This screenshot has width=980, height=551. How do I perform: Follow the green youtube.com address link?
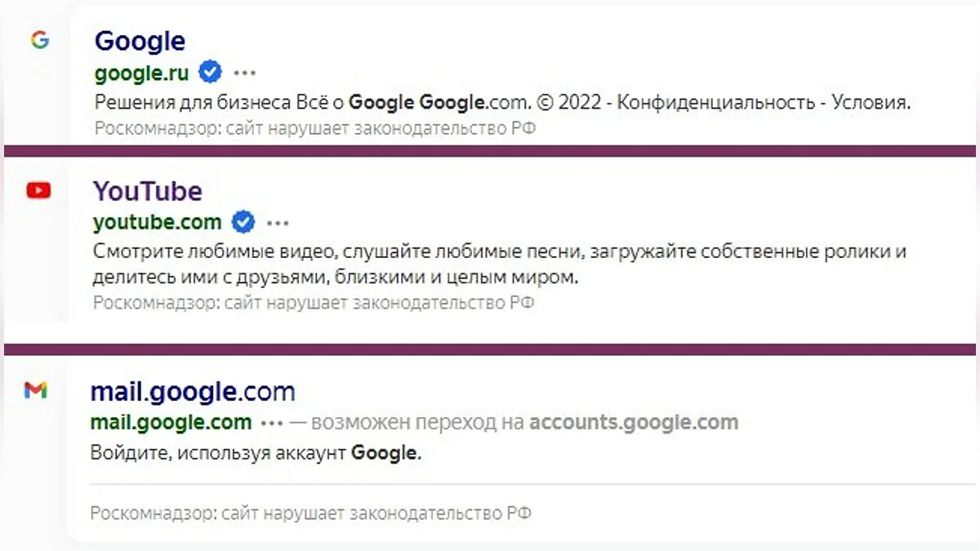coord(157,222)
